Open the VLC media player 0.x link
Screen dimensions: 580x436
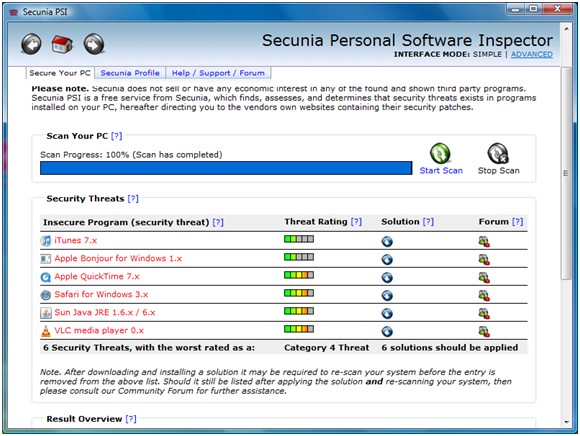point(99,331)
